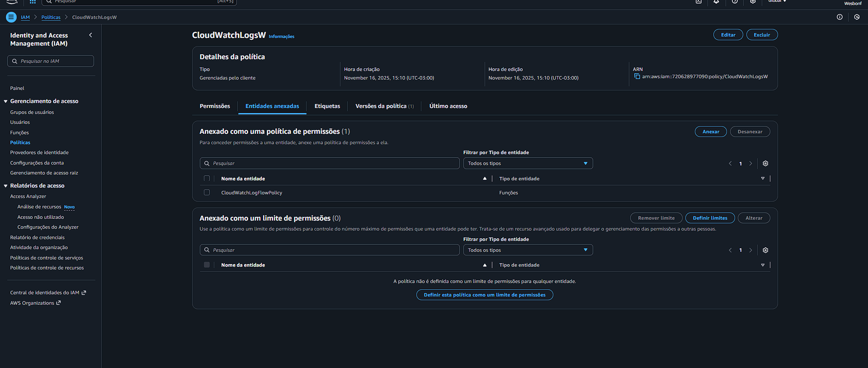
Task: Open entity type filter dropdown for attached policies
Action: [x=528, y=164]
